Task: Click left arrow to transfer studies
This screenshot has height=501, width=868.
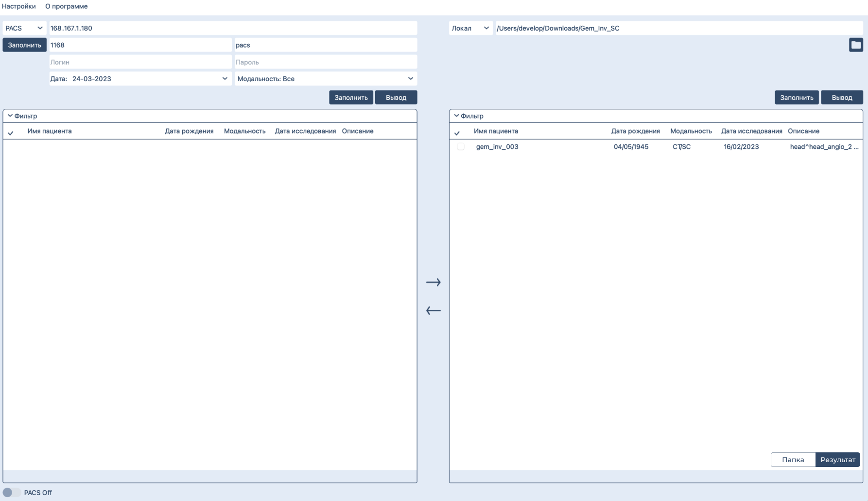Action: click(x=433, y=310)
